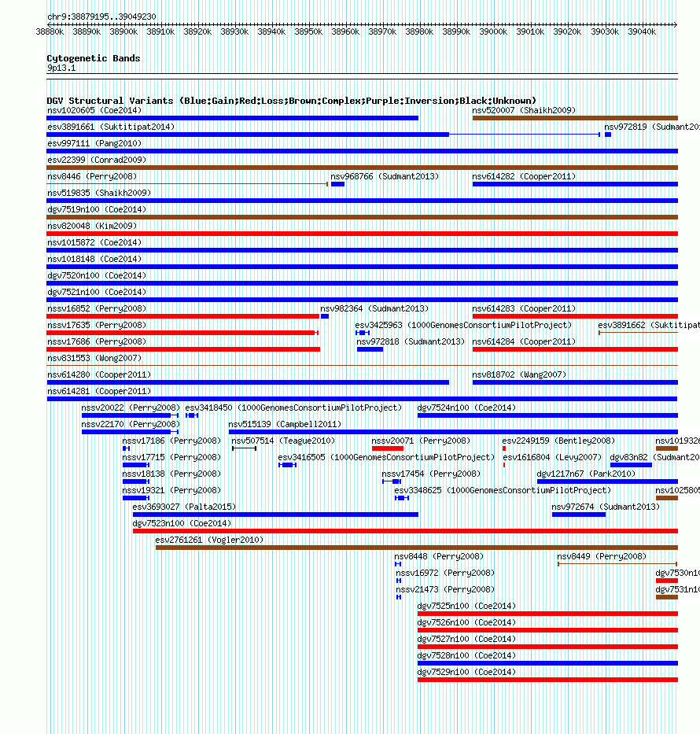Click nsv614284 (Cooper2011) label
This screenshot has height=734, width=700.
(524, 341)
